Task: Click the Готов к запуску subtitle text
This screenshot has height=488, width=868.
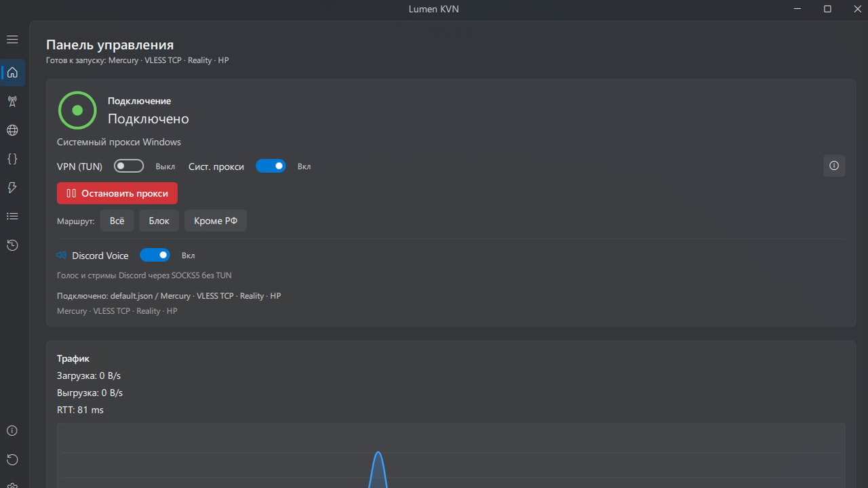Action: click(138, 60)
